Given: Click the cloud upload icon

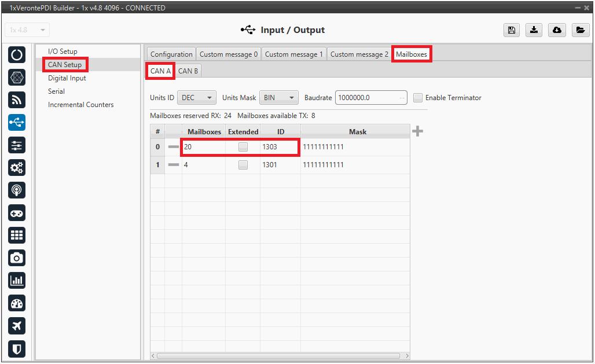Looking at the screenshot, I should [557, 30].
